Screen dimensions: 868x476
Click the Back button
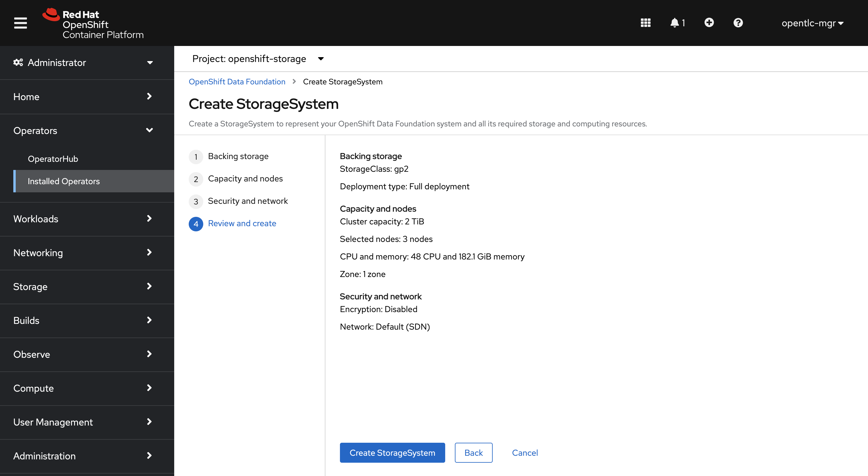pos(474,452)
